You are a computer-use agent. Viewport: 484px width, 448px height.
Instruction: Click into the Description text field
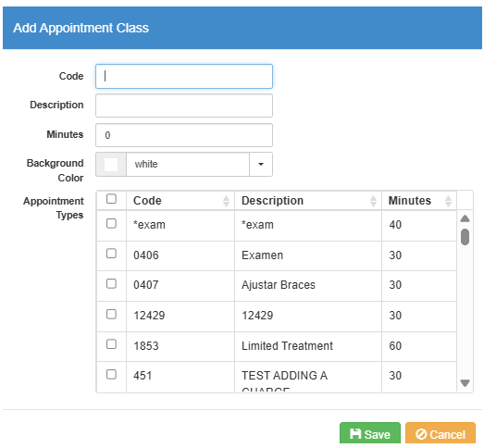coord(184,106)
